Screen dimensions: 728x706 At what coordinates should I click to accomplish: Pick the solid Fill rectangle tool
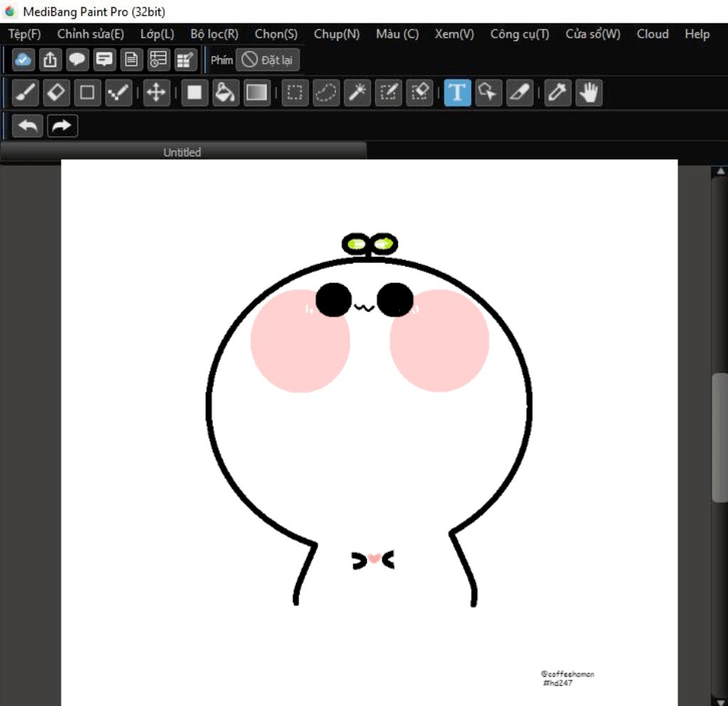(195, 93)
